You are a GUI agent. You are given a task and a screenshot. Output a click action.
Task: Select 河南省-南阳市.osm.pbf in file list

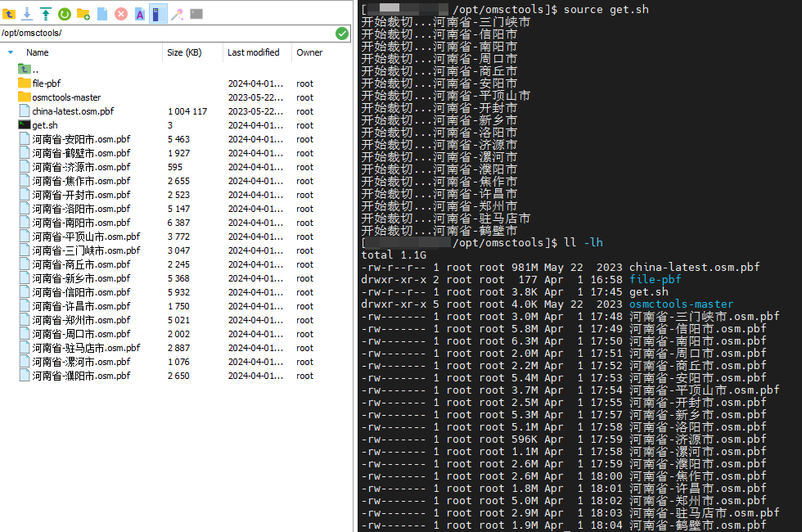pos(81,223)
